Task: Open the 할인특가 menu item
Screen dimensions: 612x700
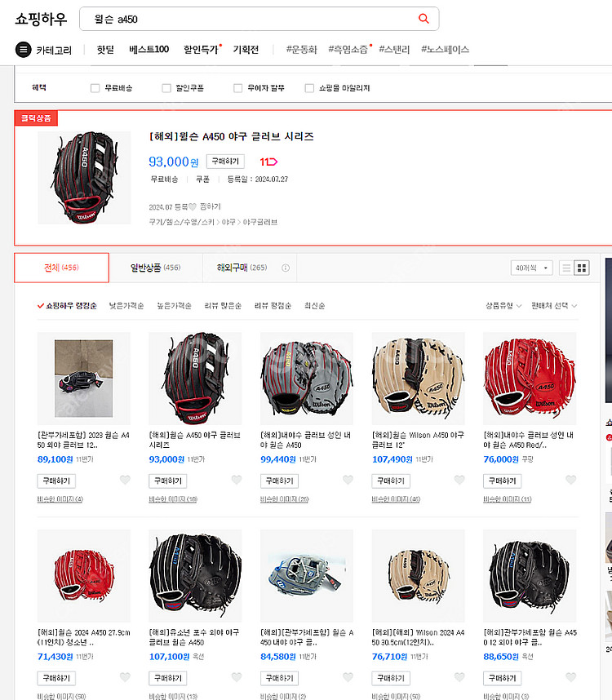Action: [x=201, y=50]
